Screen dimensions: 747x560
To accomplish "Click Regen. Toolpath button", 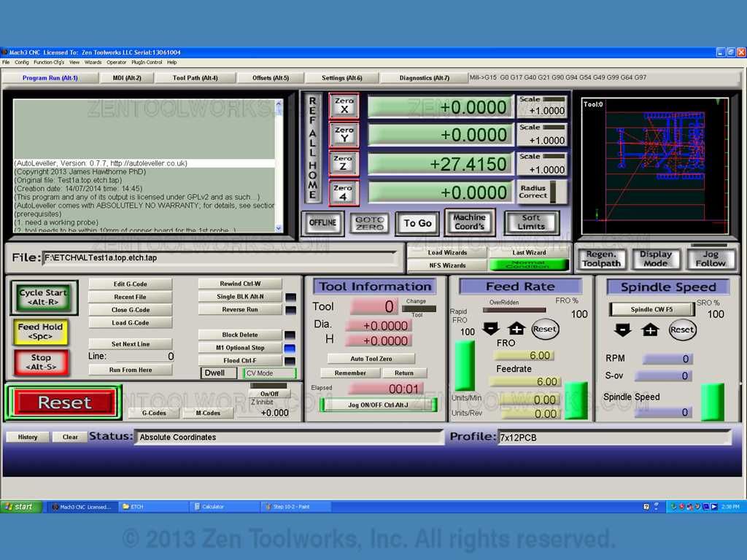I will (x=601, y=259).
